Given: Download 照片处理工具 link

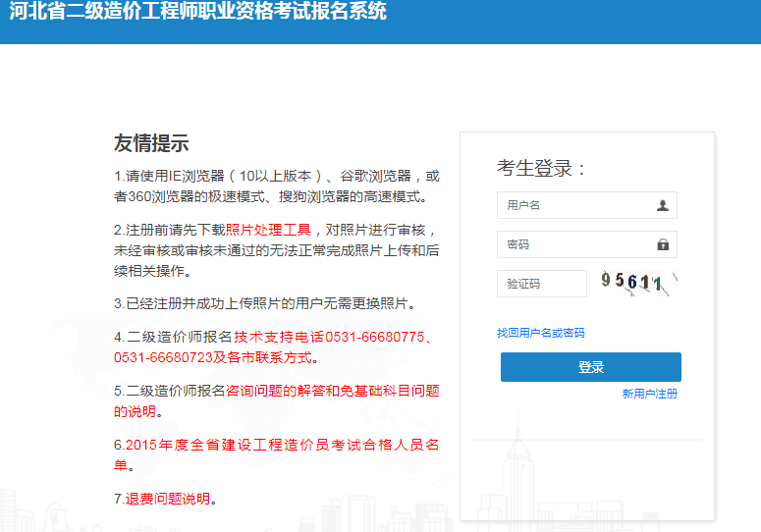Looking at the screenshot, I should coord(268,230).
